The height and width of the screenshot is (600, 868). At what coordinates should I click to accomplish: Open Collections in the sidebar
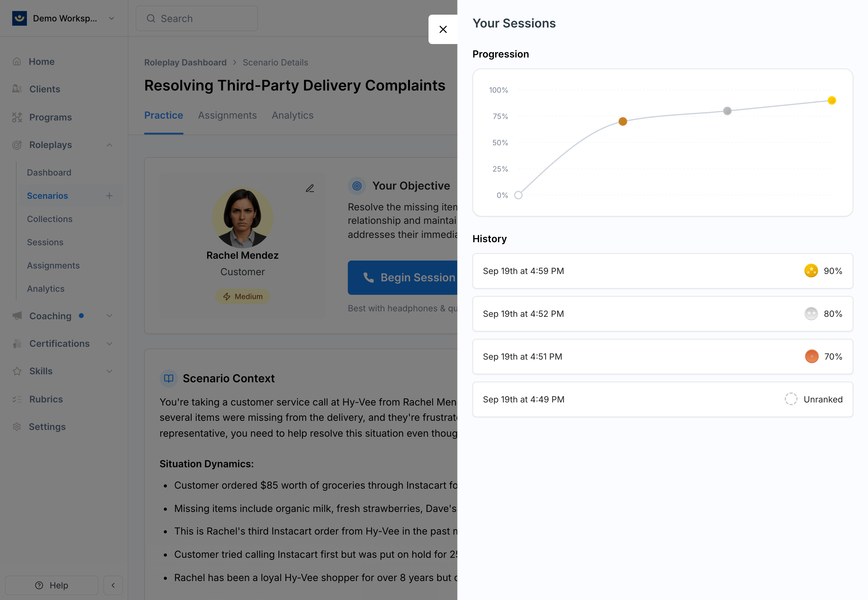tap(50, 219)
